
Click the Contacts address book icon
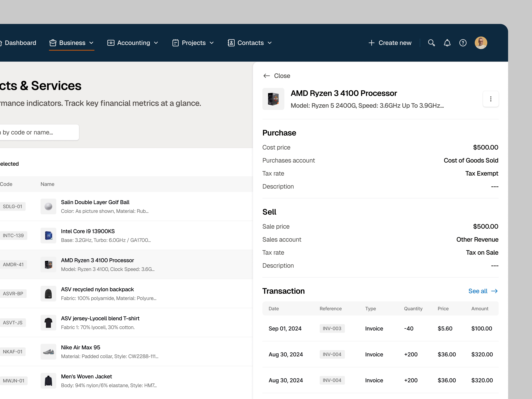(x=231, y=43)
